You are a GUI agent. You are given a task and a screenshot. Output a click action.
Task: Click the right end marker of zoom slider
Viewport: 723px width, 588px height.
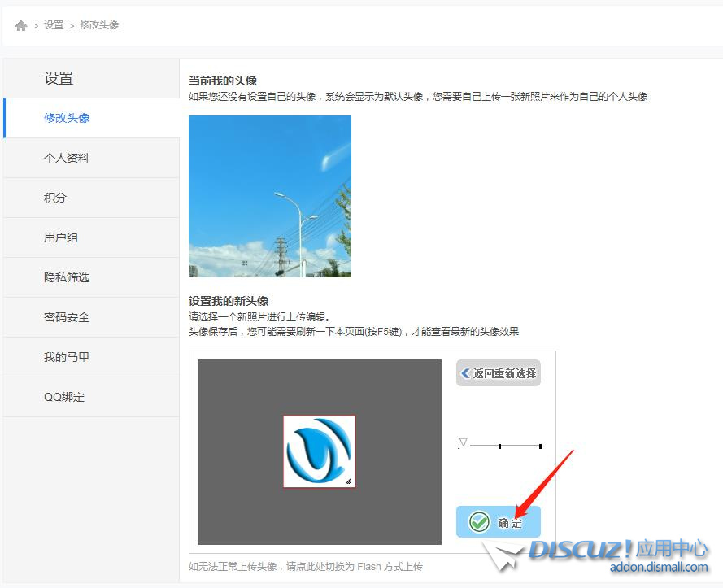pyautogui.click(x=540, y=446)
